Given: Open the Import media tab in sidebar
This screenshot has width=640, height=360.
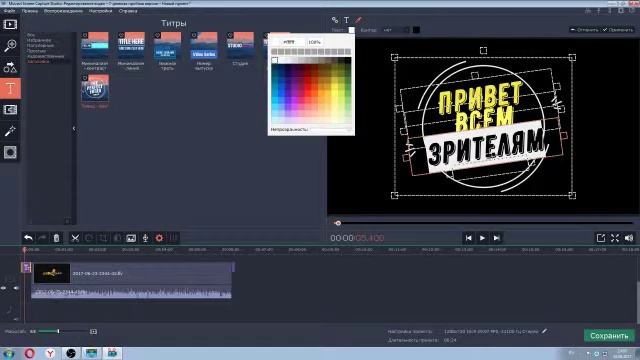Looking at the screenshot, I should (x=10, y=24).
